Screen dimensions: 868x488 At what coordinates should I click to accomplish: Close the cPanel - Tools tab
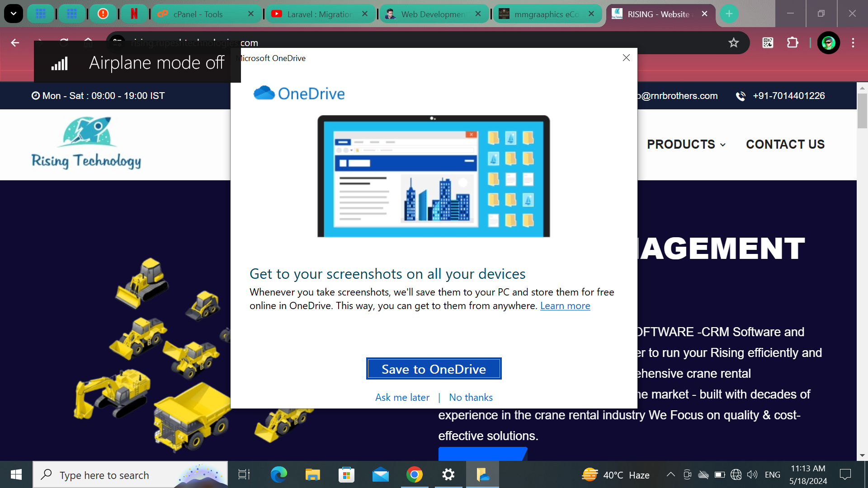pyautogui.click(x=251, y=14)
